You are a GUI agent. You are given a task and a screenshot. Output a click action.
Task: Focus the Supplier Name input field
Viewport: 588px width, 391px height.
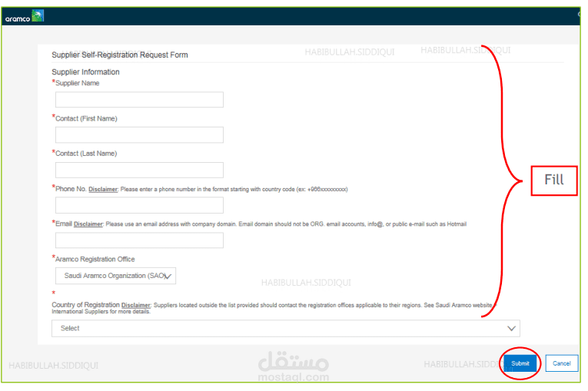141,101
